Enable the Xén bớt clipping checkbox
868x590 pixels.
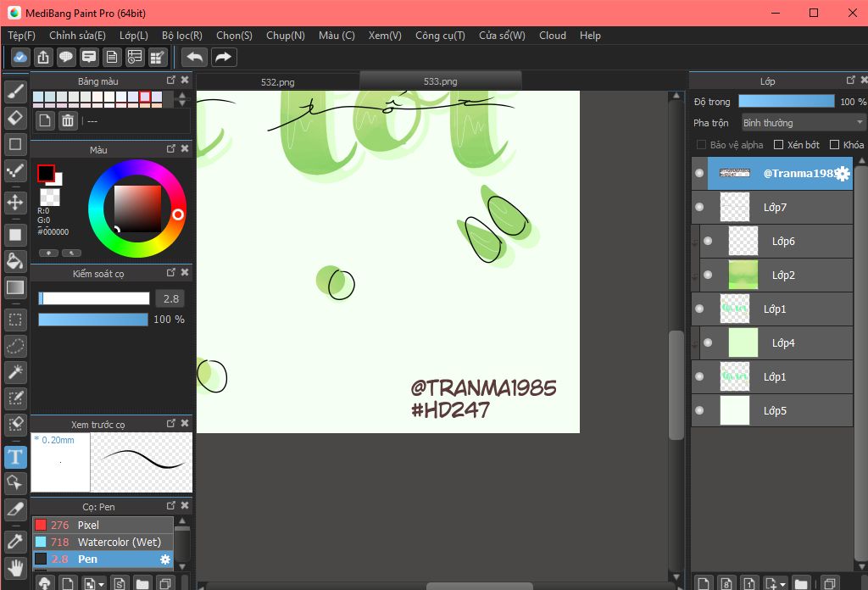(x=778, y=144)
